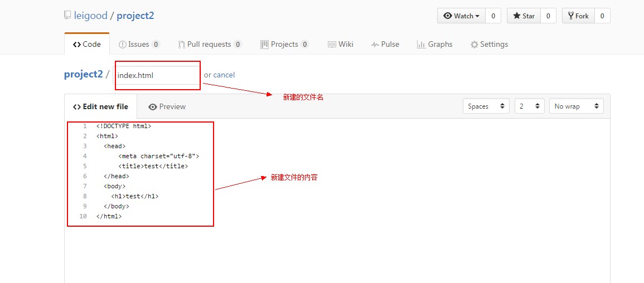
Task: Open project2 repository title link
Action: (x=135, y=16)
